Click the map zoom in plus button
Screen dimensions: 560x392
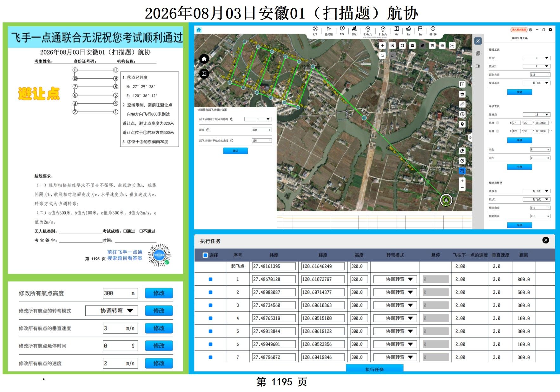462,181
